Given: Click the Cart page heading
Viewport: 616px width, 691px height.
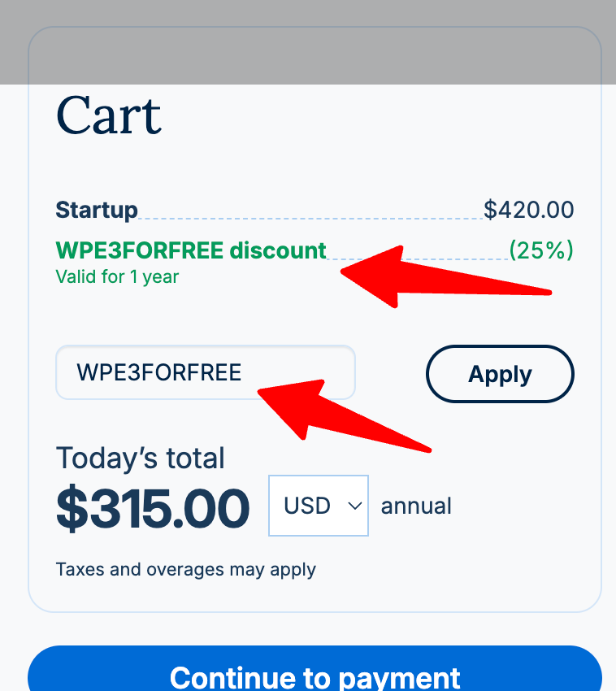Looking at the screenshot, I should click(109, 117).
